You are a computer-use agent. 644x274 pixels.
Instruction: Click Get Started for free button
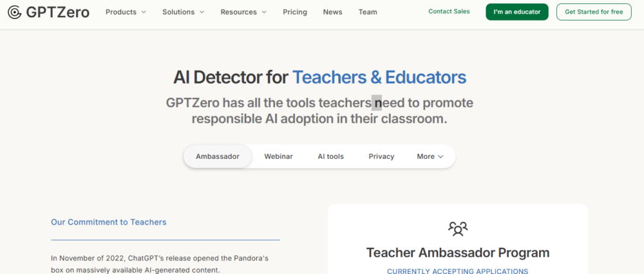(594, 12)
